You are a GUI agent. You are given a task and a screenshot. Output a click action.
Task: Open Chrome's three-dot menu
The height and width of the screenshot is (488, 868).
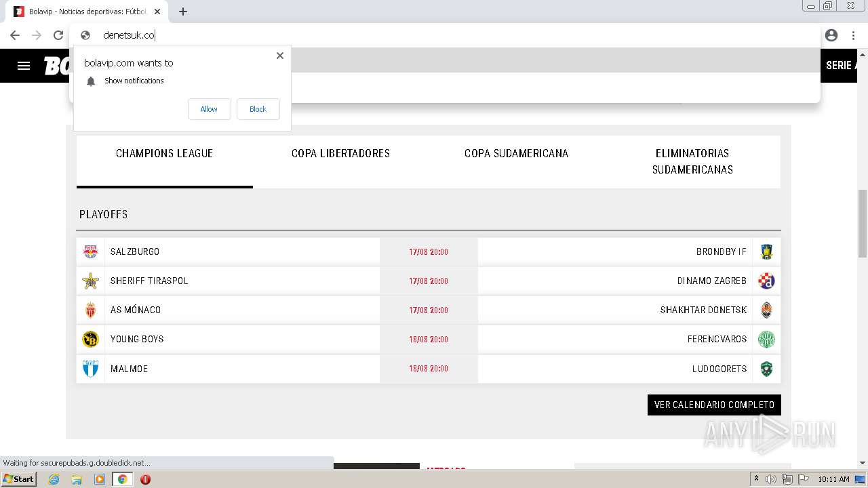point(853,35)
